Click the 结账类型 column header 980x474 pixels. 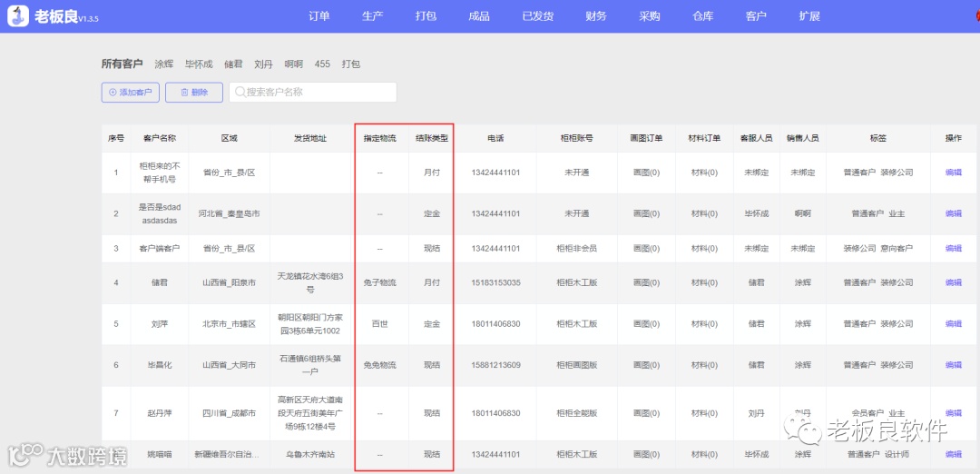pyautogui.click(x=432, y=139)
